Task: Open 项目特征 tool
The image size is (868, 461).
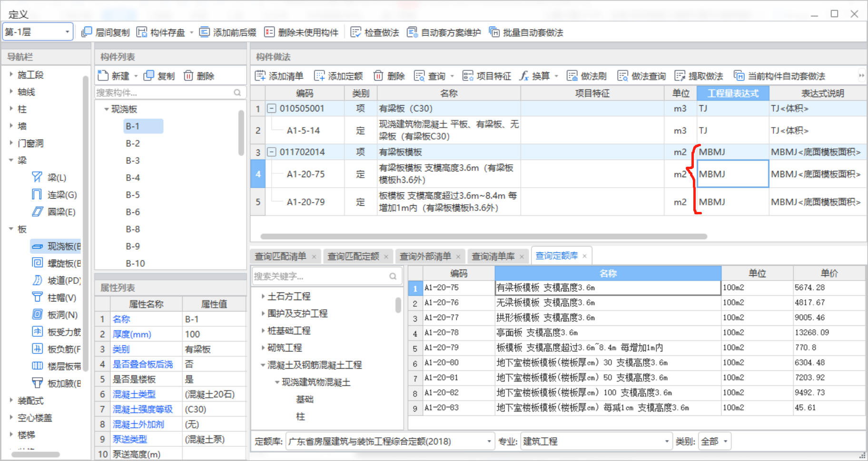Action: click(487, 76)
